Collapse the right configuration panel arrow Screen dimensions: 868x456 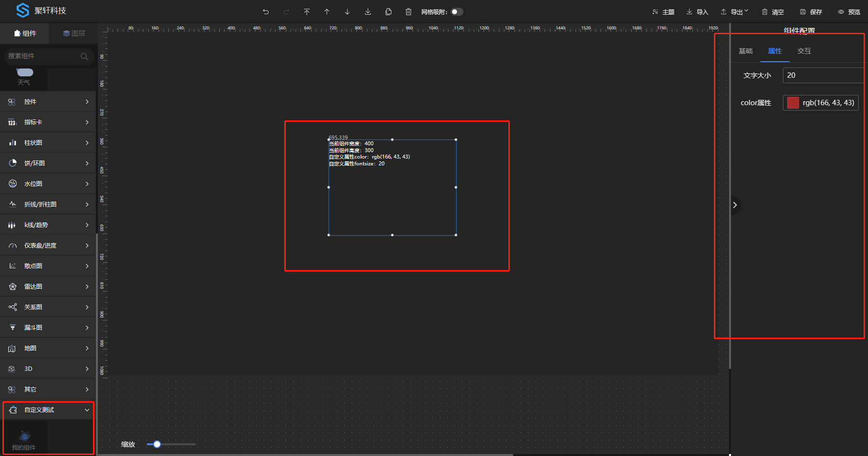[x=735, y=205]
